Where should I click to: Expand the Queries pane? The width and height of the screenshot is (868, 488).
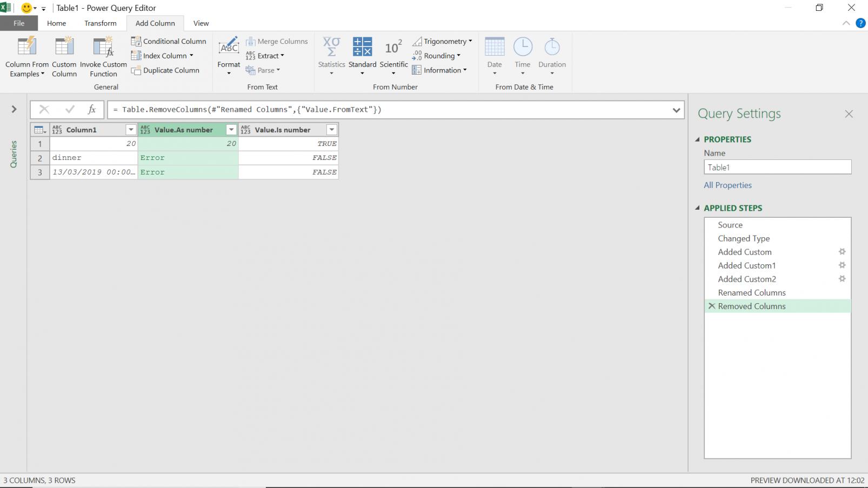[x=14, y=109]
